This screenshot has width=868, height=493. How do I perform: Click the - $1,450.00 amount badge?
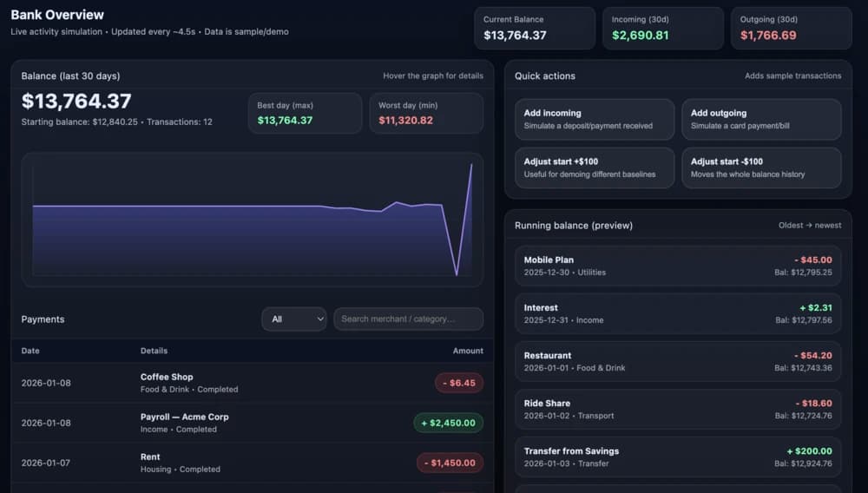(x=450, y=463)
